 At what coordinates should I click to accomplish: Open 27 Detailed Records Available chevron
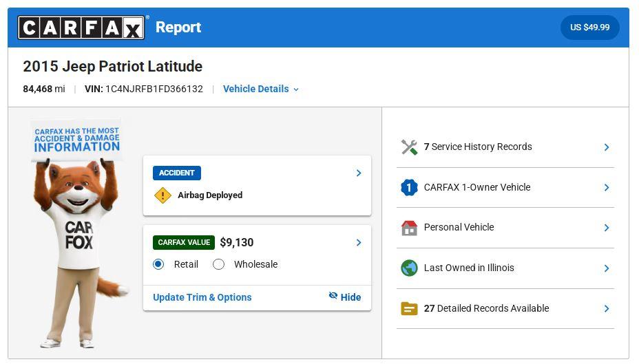[x=607, y=309]
